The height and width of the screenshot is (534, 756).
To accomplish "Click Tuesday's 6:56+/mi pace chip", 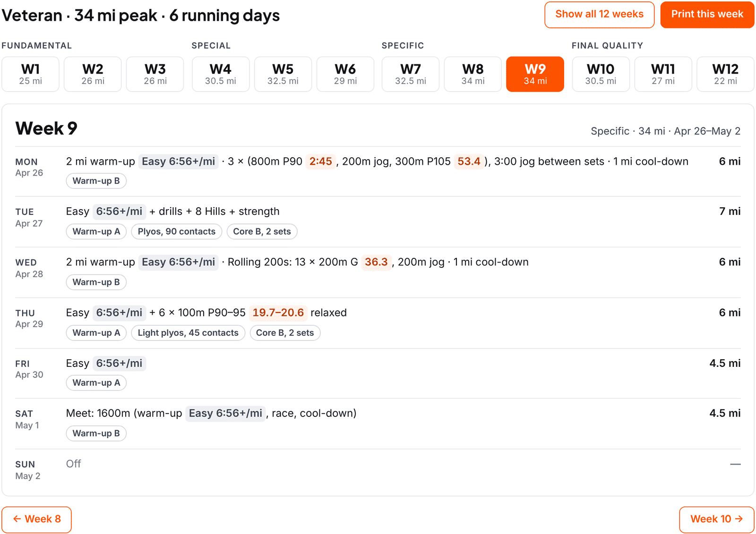I will 119,212.
